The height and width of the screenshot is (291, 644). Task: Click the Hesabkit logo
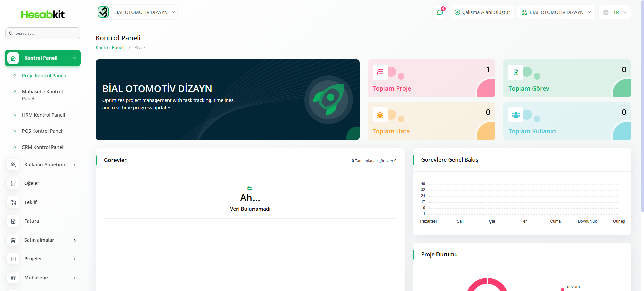click(x=43, y=14)
